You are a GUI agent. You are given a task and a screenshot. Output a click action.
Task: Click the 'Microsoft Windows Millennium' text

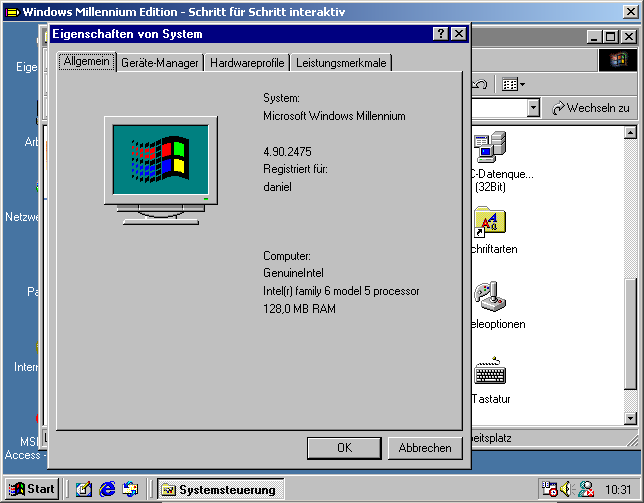[334, 116]
